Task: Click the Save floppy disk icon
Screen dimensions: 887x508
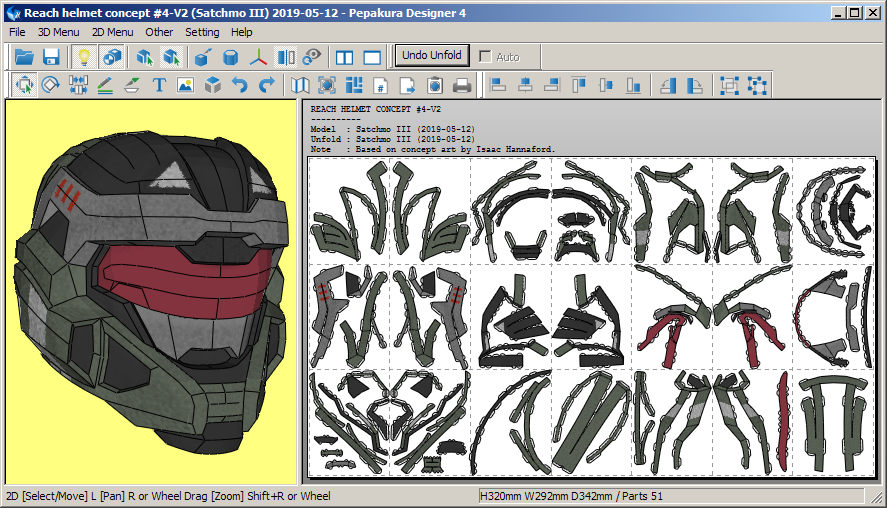Action: [51, 57]
